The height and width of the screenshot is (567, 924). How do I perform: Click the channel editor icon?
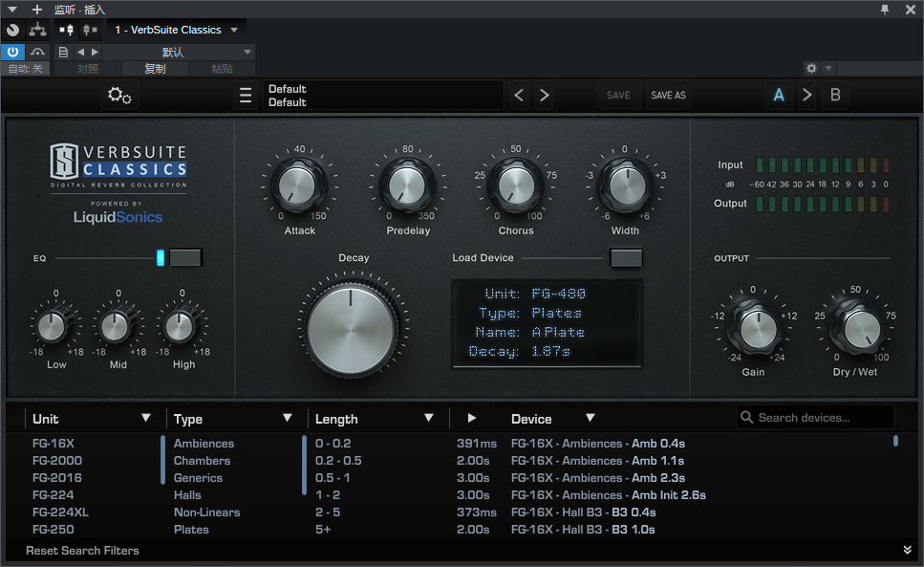(x=67, y=30)
